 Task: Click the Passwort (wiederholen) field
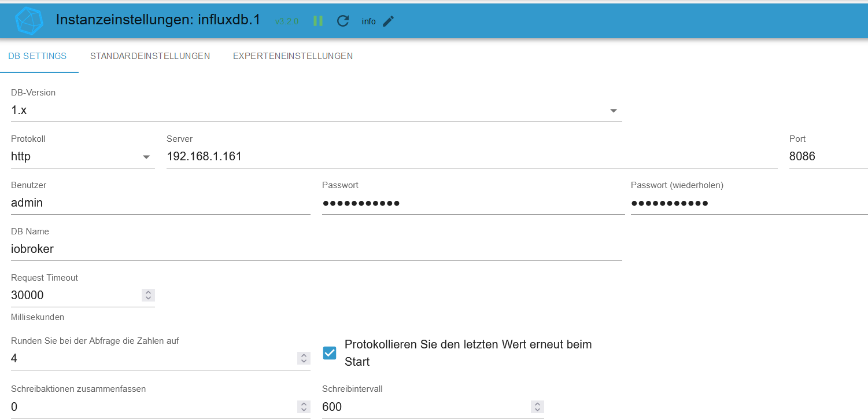point(749,203)
